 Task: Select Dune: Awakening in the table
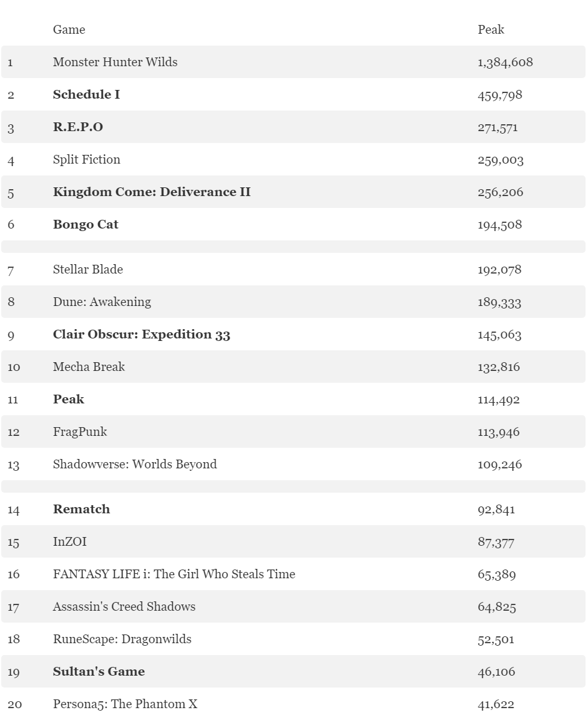pos(102,302)
